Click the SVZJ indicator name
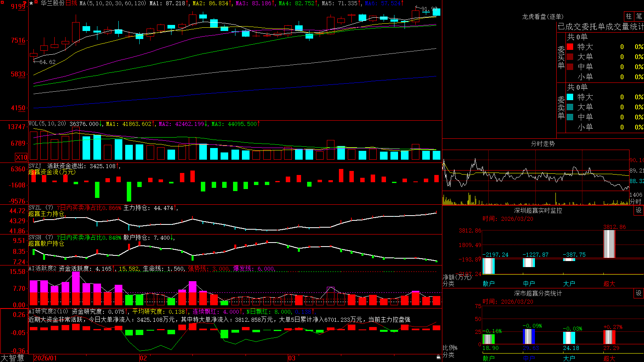Viewport: 644px width, 362px height. pyautogui.click(x=35, y=166)
